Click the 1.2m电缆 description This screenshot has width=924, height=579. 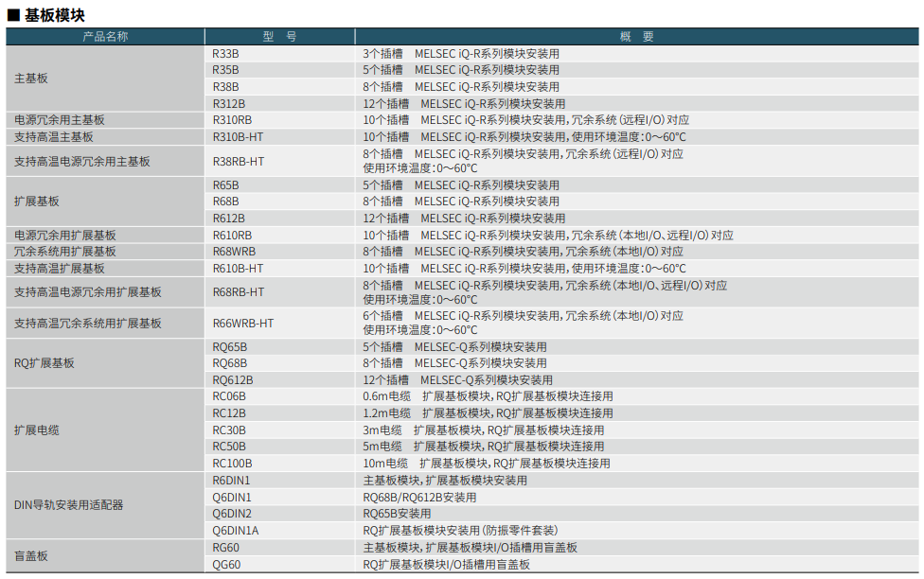click(x=488, y=412)
